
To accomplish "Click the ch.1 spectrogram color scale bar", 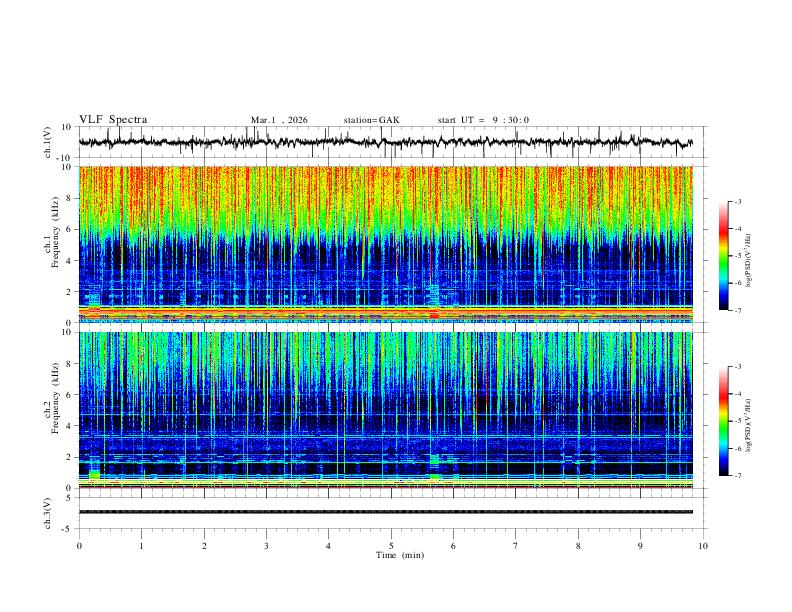I will (723, 256).
